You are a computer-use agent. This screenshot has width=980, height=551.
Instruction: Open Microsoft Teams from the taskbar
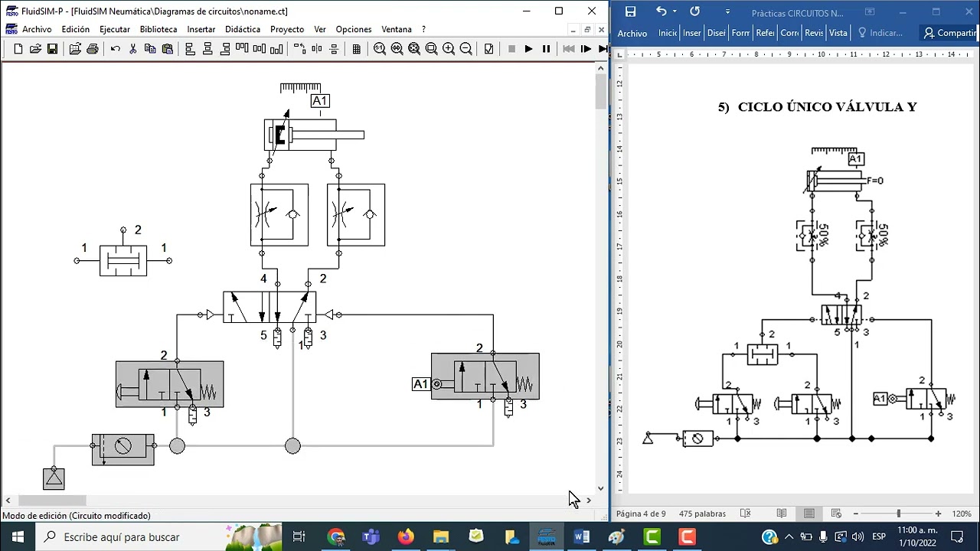[371, 536]
